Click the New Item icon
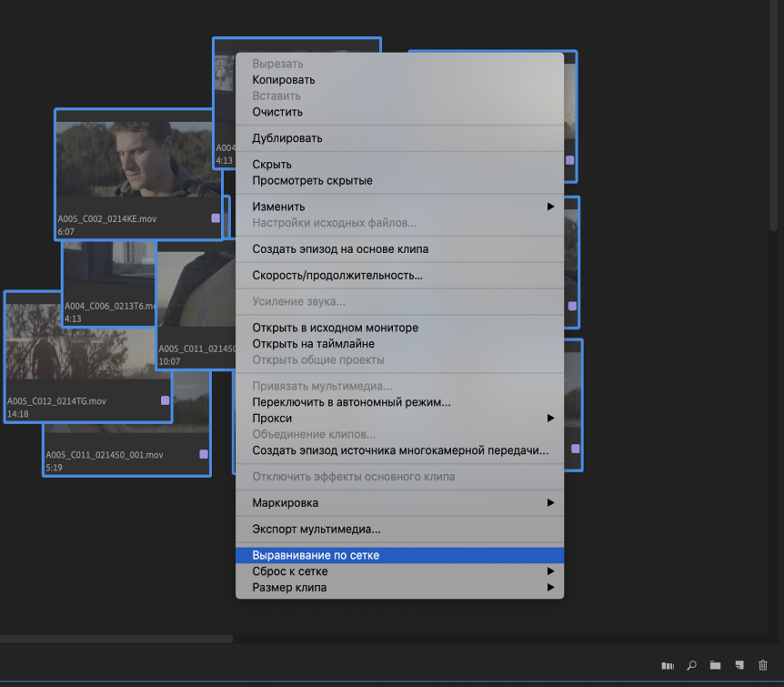 coord(739,665)
